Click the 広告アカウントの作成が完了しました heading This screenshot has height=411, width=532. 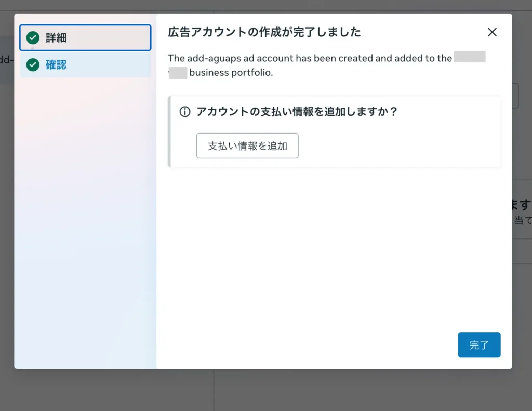[264, 32]
